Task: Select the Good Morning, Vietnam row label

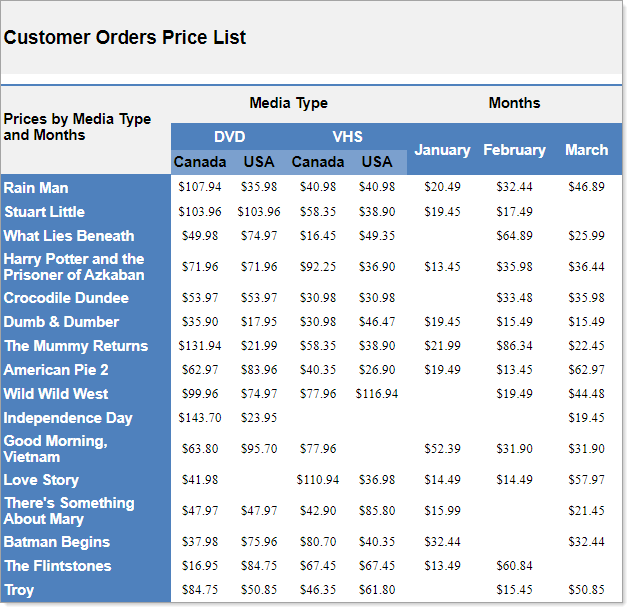Action: (56, 449)
